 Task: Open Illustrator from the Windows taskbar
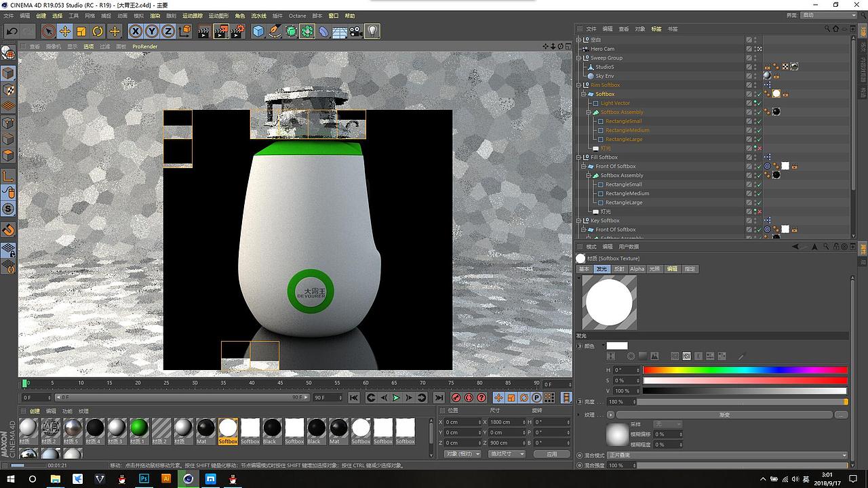coord(166,479)
